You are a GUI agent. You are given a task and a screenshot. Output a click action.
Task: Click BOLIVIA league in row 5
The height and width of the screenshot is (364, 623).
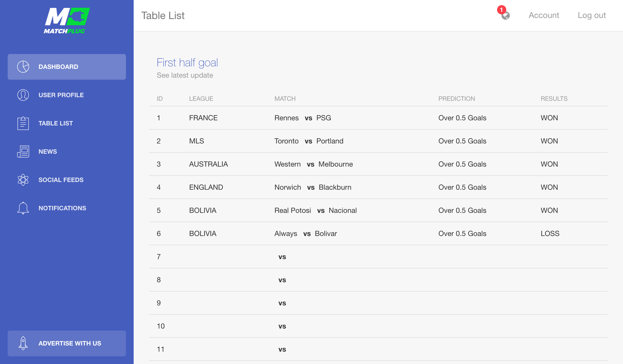(203, 211)
